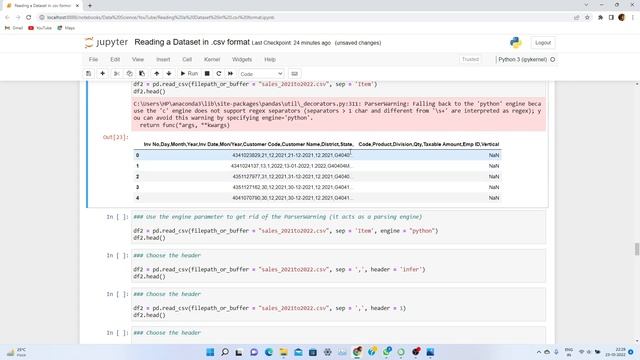Click the notebook vertical scrollbar thumb

point(637,249)
